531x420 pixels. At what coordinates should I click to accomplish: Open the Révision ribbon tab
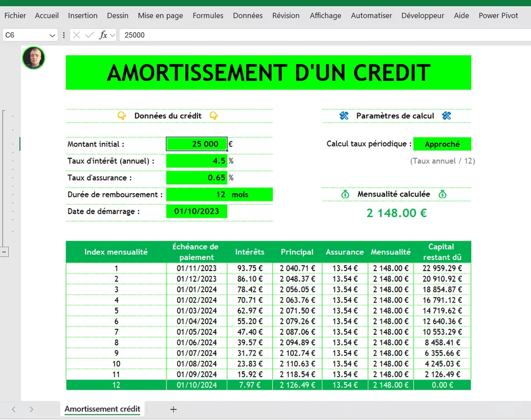[286, 15]
